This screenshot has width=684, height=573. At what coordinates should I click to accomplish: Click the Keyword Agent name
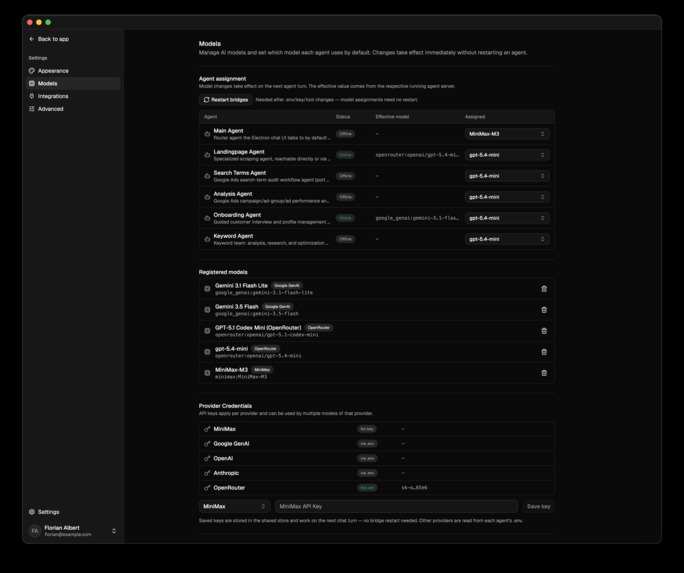(x=233, y=236)
